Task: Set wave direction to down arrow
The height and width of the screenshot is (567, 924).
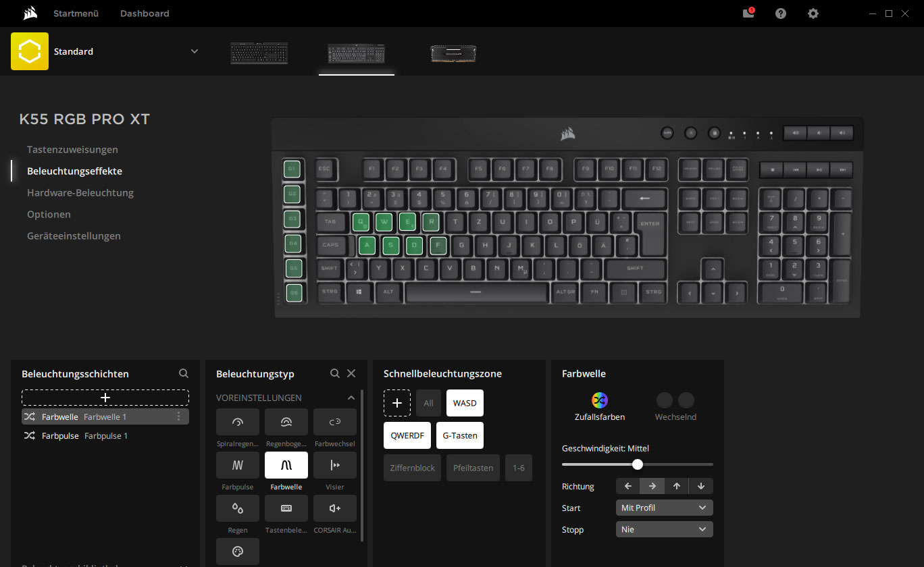Action: (x=701, y=486)
